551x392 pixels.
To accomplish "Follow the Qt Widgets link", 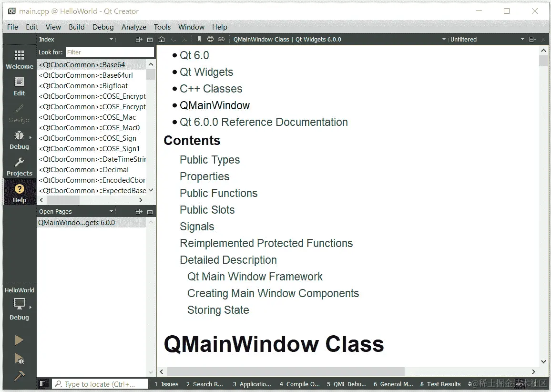I will pos(206,72).
